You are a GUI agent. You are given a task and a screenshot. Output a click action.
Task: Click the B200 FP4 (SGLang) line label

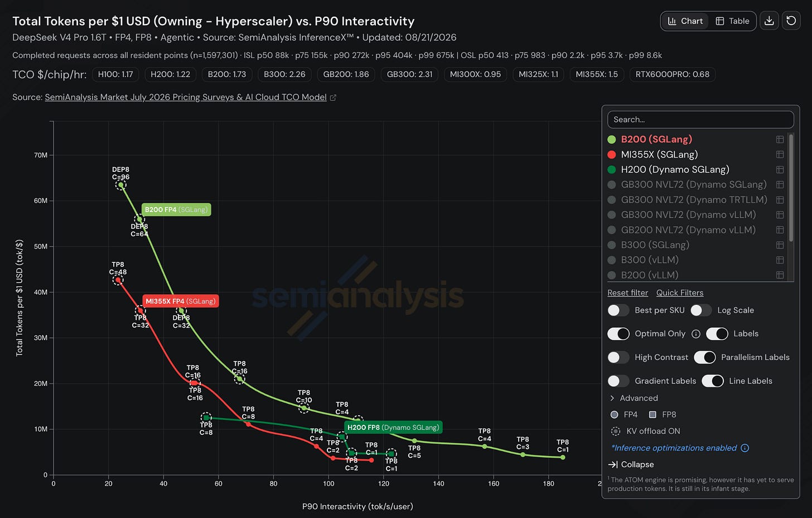click(x=176, y=210)
